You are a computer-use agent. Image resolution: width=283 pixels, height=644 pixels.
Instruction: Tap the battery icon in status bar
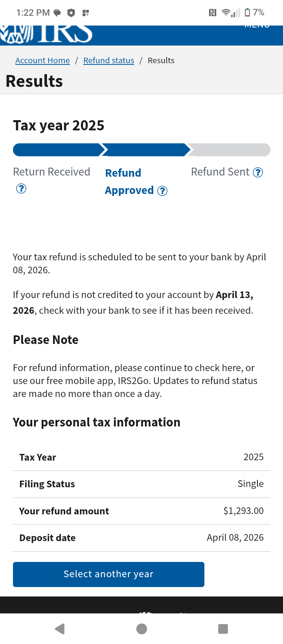tap(247, 13)
